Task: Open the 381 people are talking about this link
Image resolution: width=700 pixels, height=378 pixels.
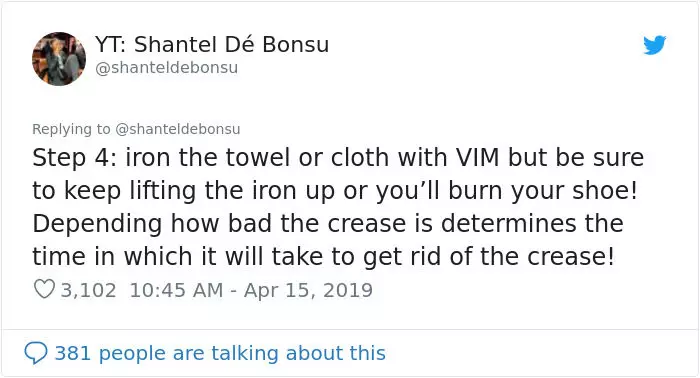Action: click(x=220, y=353)
